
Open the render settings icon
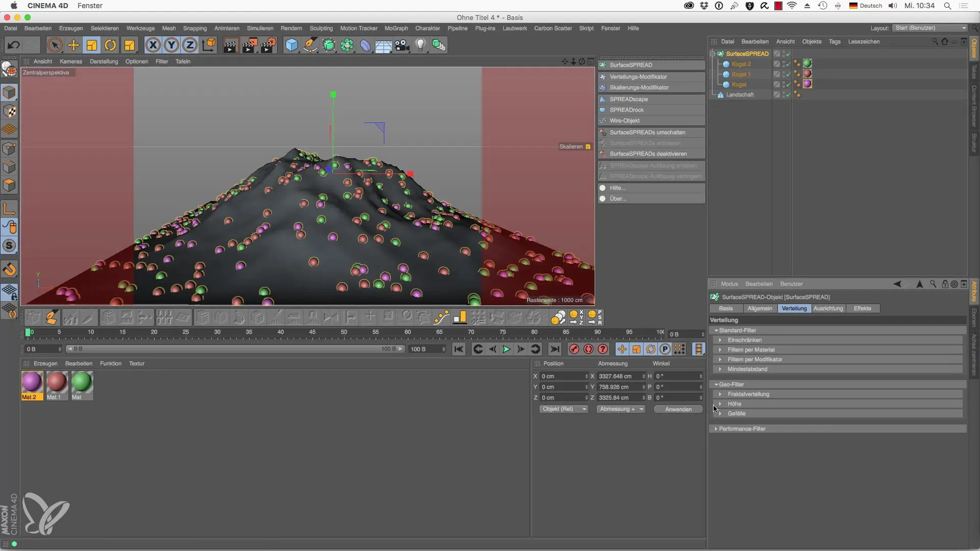(x=268, y=45)
